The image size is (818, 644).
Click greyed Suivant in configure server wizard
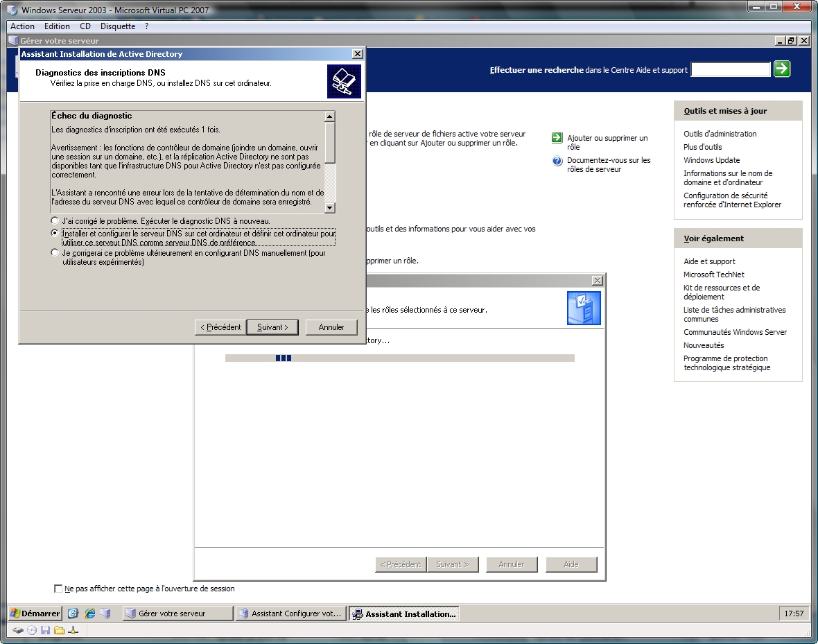pyautogui.click(x=452, y=564)
